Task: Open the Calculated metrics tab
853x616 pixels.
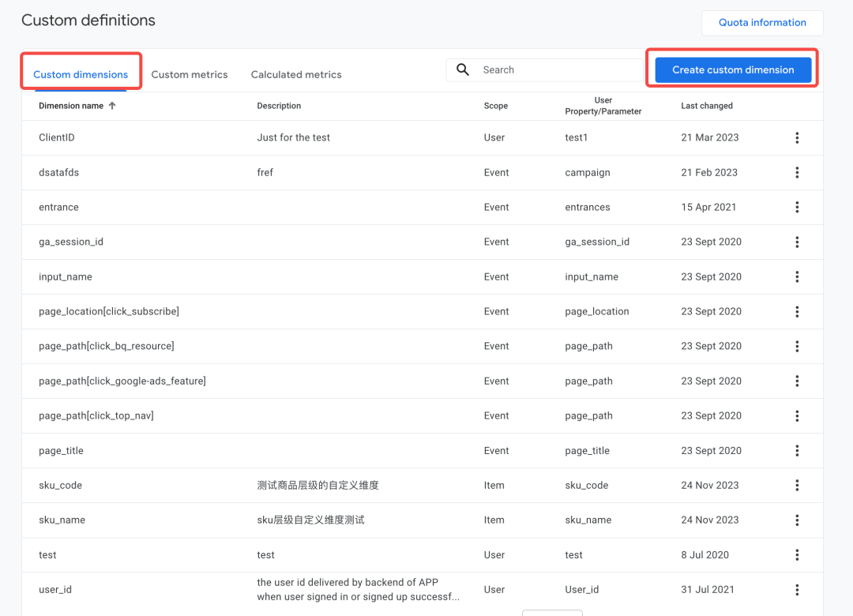Action: (x=296, y=74)
